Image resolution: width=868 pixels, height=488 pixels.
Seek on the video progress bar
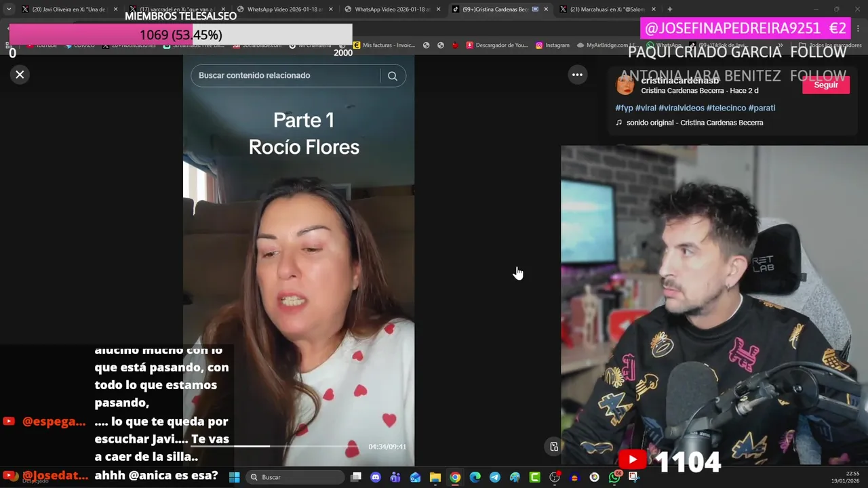coord(276,446)
